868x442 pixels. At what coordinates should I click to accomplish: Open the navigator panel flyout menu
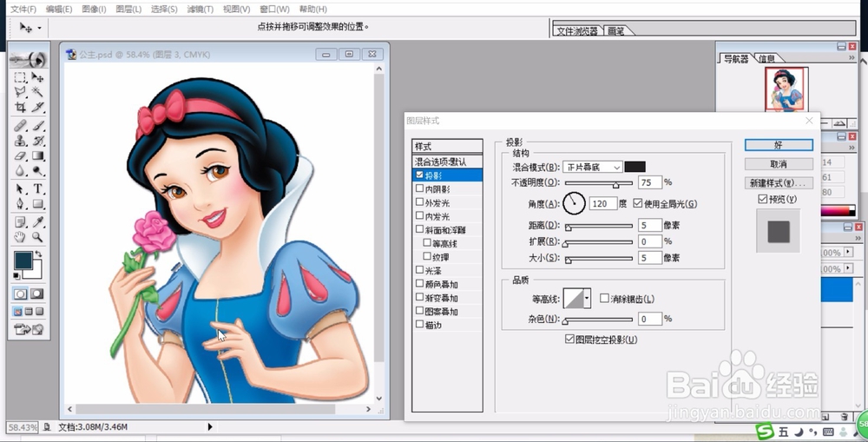[852, 57]
